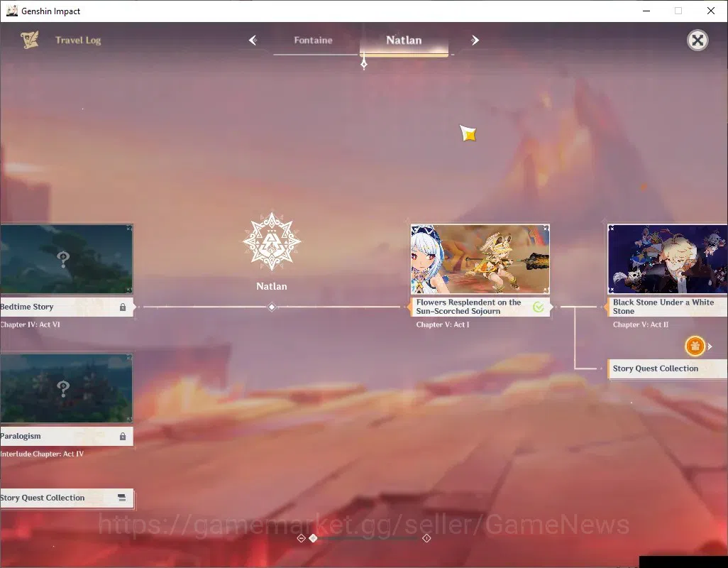Click the Travel Log title text
This screenshot has height=568, width=728.
(x=78, y=40)
